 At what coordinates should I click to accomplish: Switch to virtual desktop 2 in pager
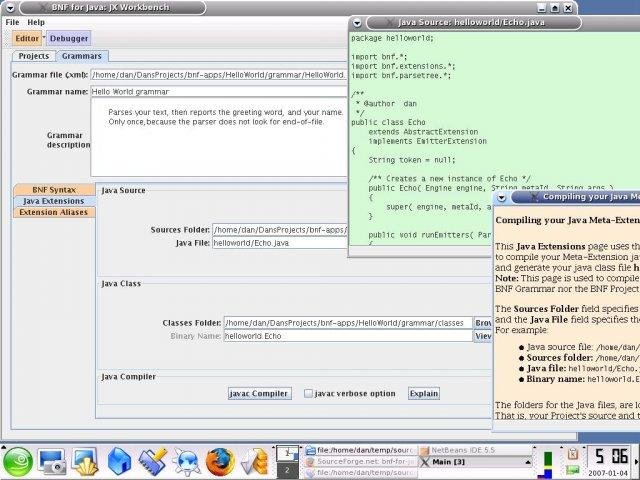pyautogui.click(x=287, y=470)
